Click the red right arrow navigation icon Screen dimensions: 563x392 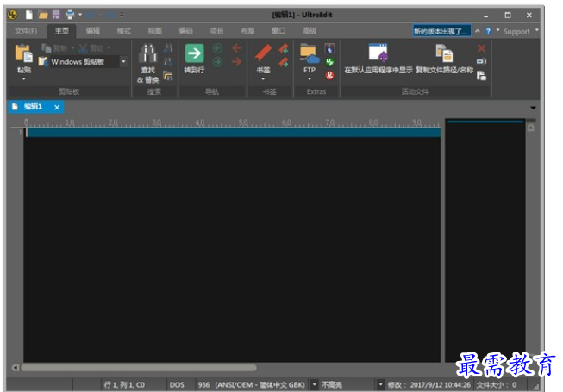(x=236, y=62)
